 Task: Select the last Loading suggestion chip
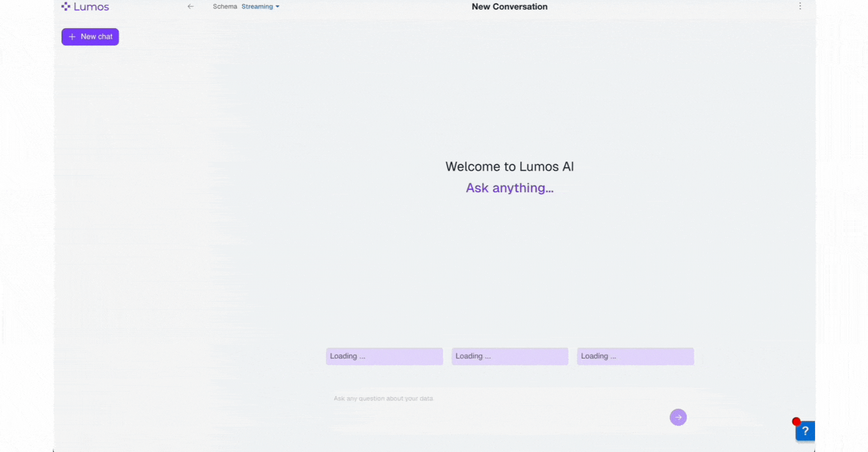click(x=635, y=356)
